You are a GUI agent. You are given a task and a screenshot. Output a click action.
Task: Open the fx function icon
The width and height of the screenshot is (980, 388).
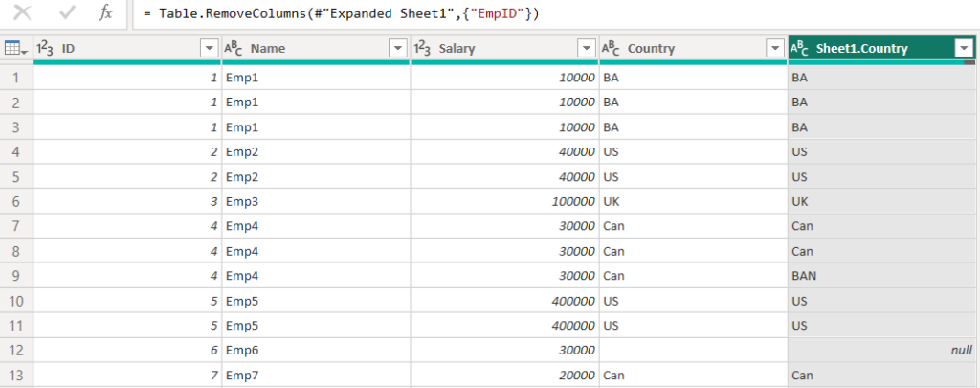(x=105, y=13)
